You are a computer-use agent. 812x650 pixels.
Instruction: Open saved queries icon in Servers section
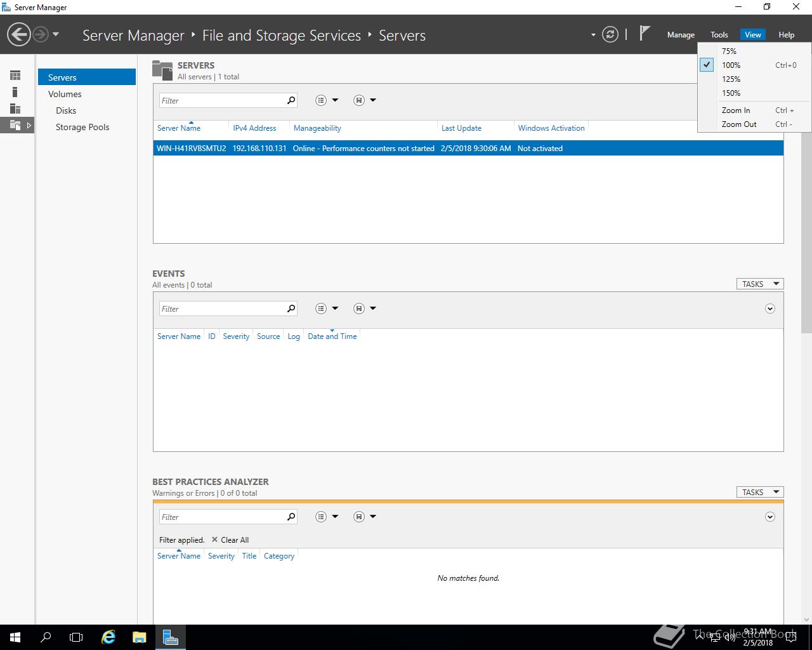359,100
